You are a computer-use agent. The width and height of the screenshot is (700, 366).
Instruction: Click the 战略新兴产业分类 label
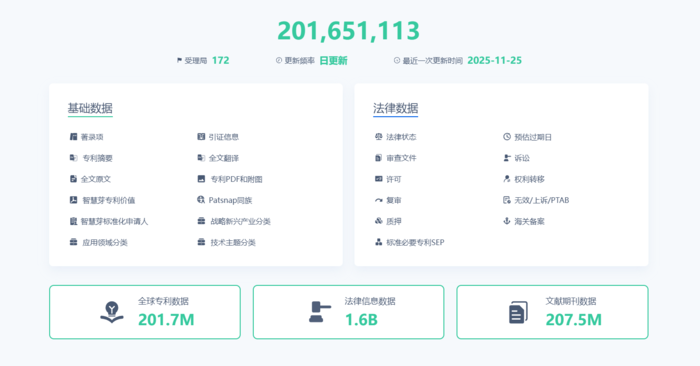(x=241, y=221)
